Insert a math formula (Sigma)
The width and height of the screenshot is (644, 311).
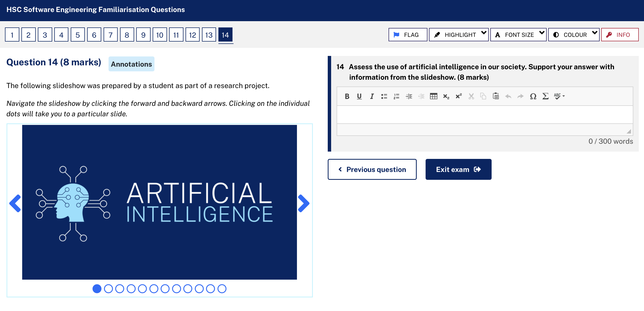pos(545,96)
